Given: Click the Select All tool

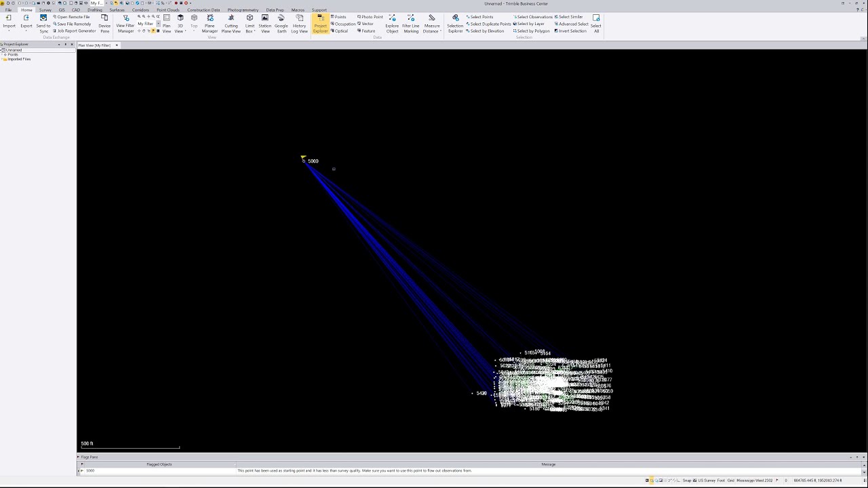Looking at the screenshot, I should (x=596, y=23).
